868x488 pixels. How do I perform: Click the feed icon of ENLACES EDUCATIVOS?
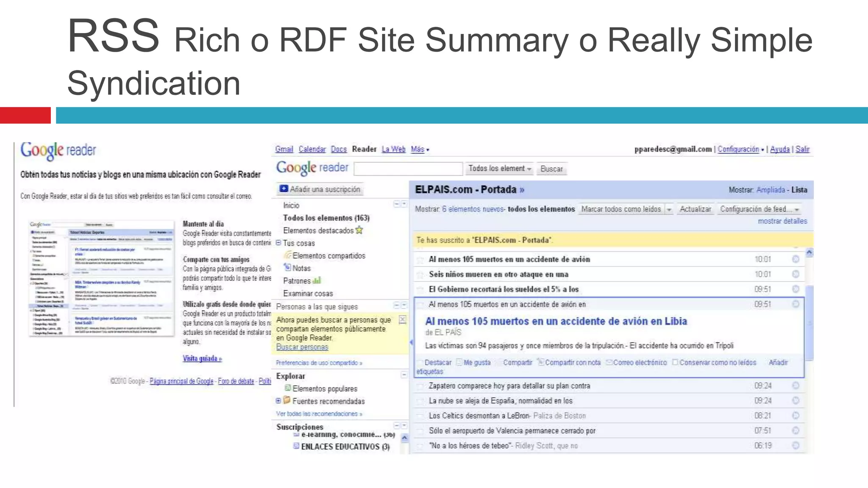(x=296, y=446)
